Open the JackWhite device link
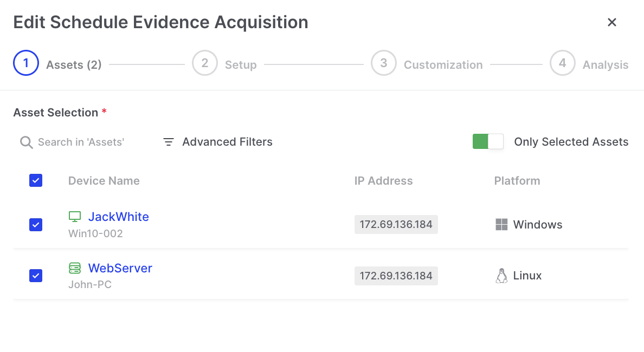This screenshot has width=644, height=352. point(118,217)
